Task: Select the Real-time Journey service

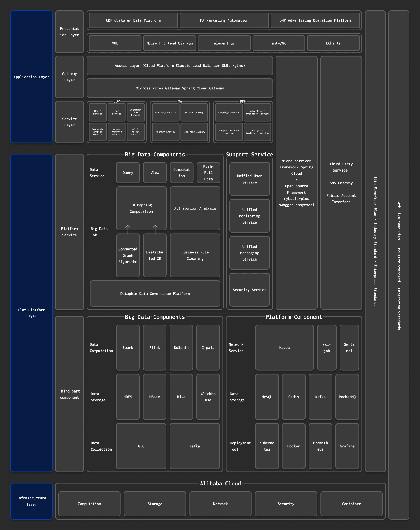Action: [x=194, y=132]
